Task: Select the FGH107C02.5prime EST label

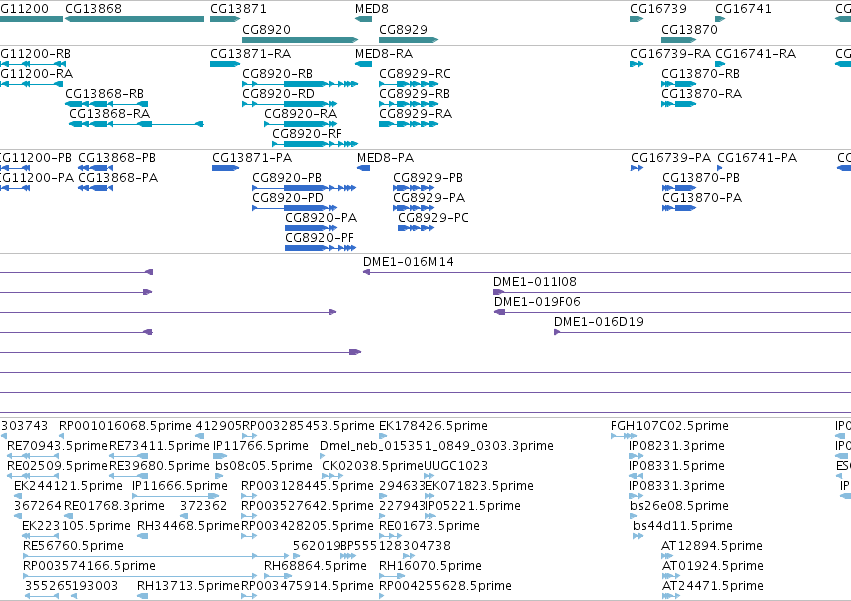Action: (670, 426)
